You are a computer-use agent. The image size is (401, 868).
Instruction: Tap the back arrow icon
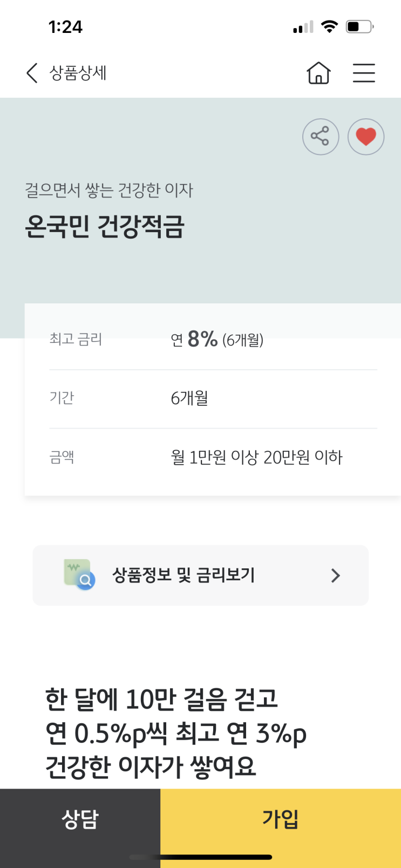click(x=32, y=73)
